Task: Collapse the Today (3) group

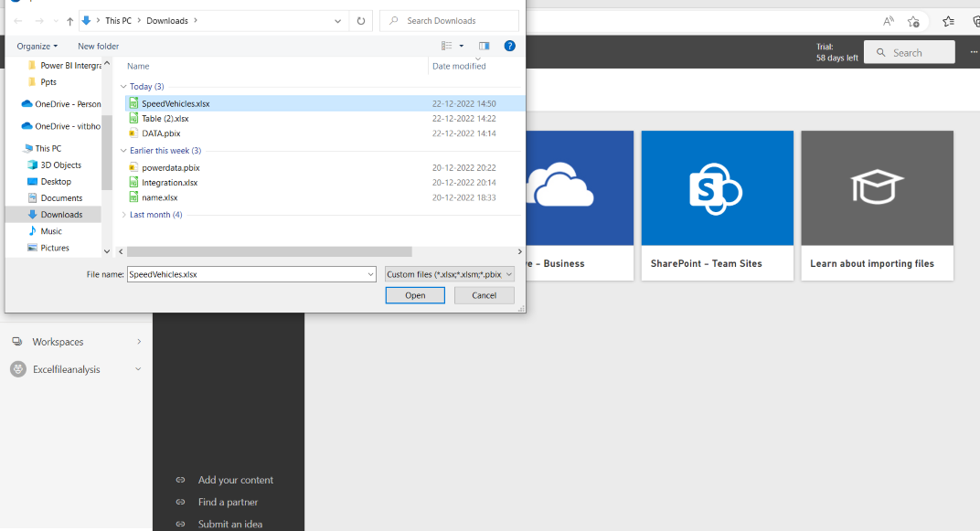Action: click(123, 86)
